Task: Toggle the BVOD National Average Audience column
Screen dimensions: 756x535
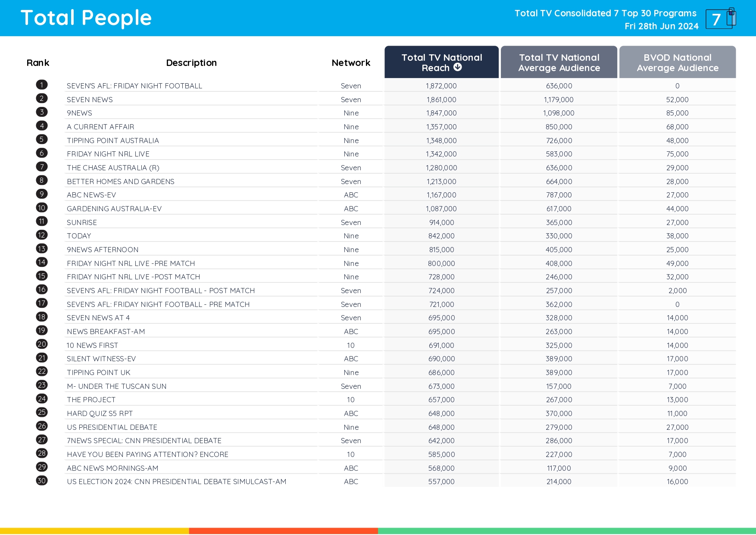Action: click(x=677, y=62)
